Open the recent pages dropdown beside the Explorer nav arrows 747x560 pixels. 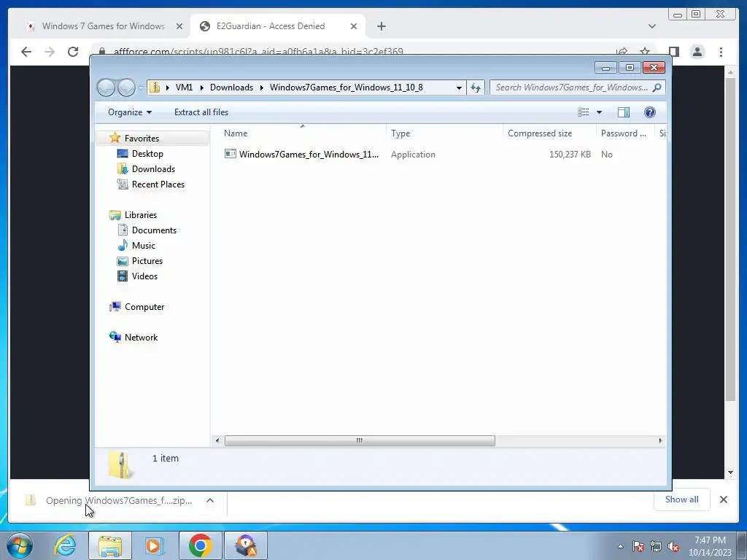141,88
